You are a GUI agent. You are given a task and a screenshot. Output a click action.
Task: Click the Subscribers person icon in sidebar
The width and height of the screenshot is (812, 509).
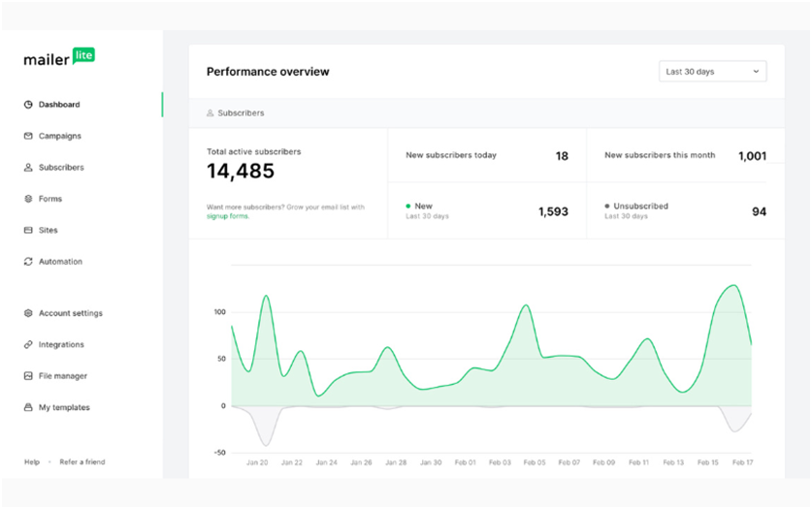28,168
